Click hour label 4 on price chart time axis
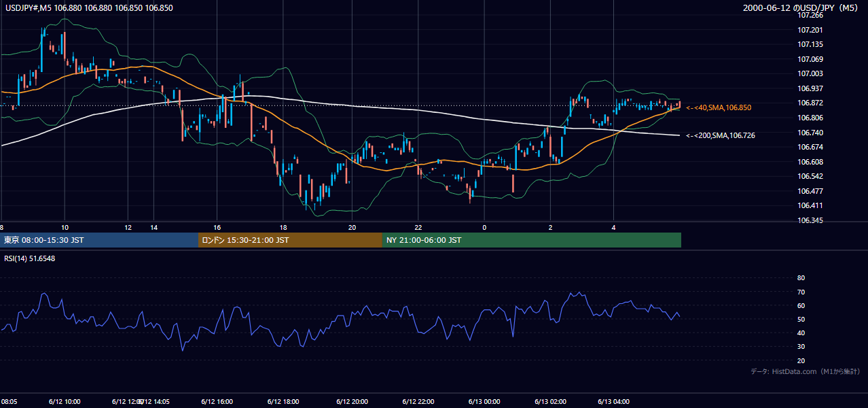Screen dimensions: 868x408 614,227
